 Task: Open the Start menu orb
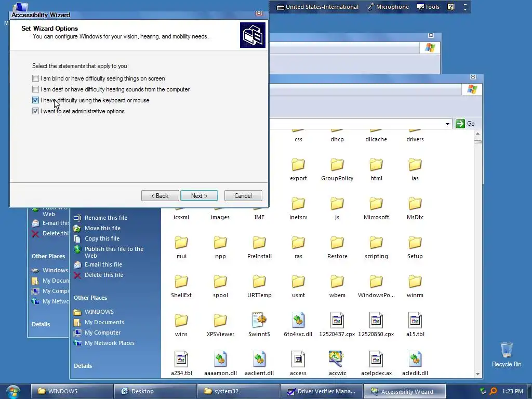point(13,392)
